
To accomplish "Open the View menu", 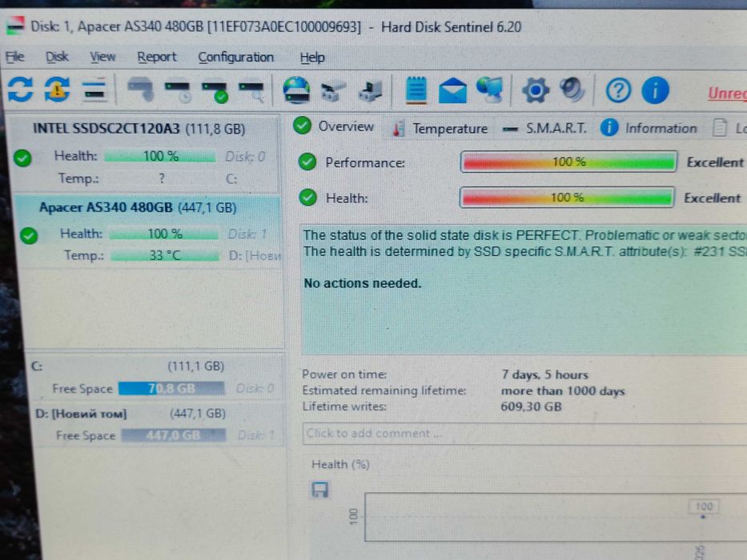I will coord(102,57).
